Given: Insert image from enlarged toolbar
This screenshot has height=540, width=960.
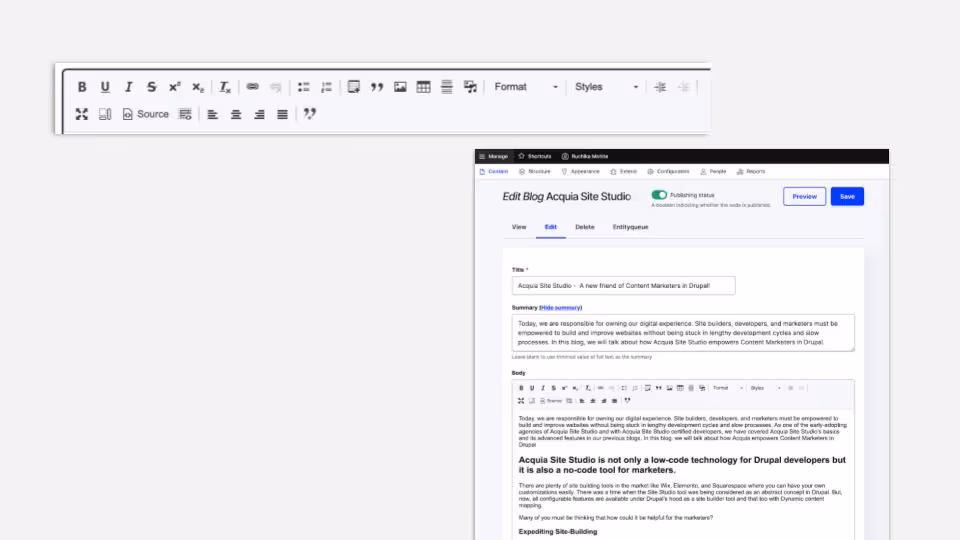Looking at the screenshot, I should click(x=400, y=87).
